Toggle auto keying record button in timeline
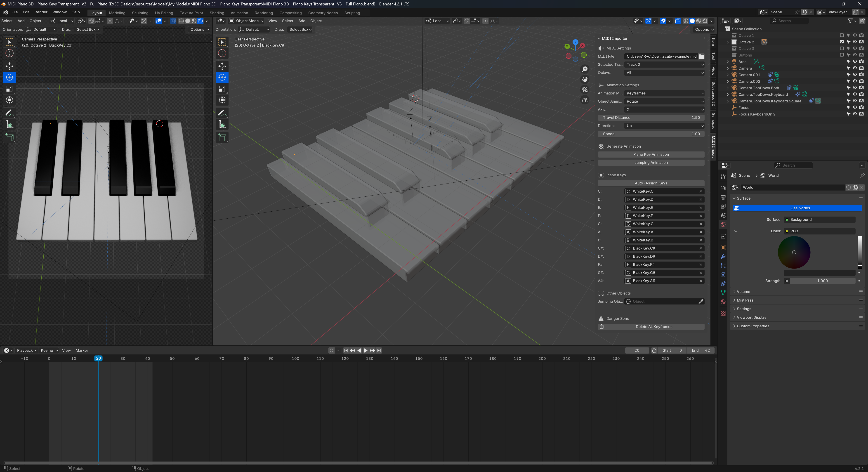 (332, 350)
